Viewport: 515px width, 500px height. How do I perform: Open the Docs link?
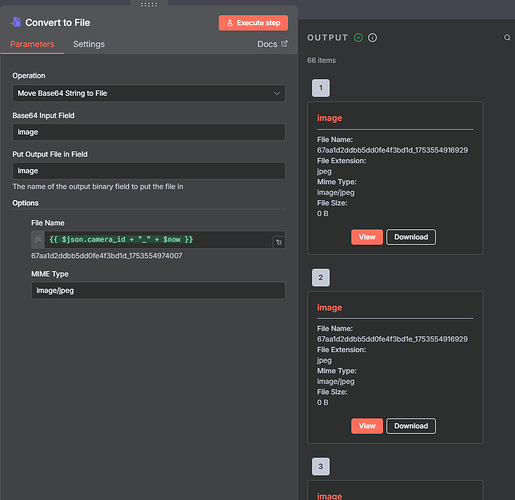(272, 44)
